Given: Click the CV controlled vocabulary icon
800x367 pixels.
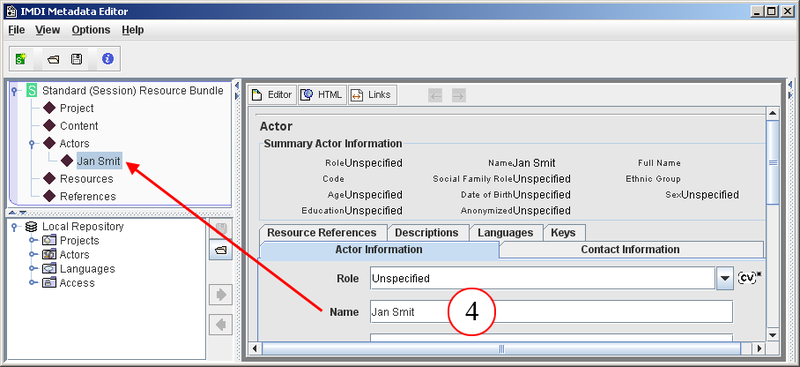Looking at the screenshot, I should 749,278.
